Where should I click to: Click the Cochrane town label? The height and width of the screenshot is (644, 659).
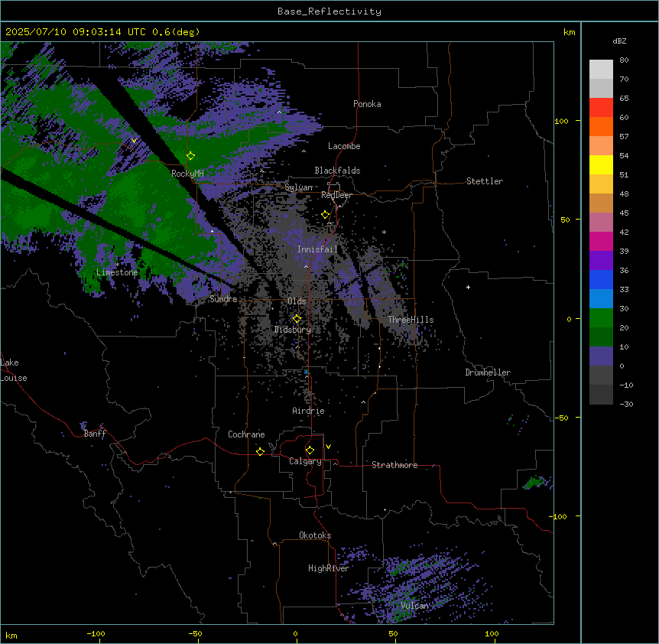(246, 434)
